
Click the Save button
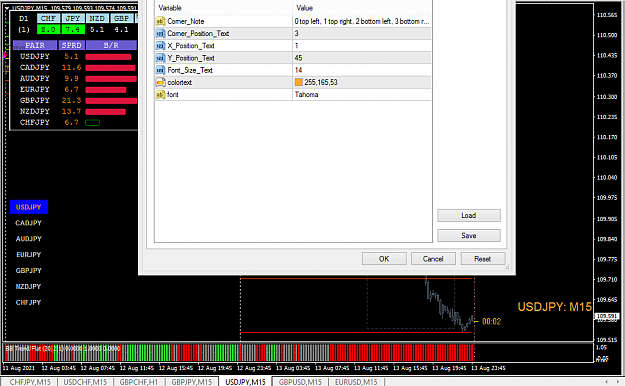(469, 235)
